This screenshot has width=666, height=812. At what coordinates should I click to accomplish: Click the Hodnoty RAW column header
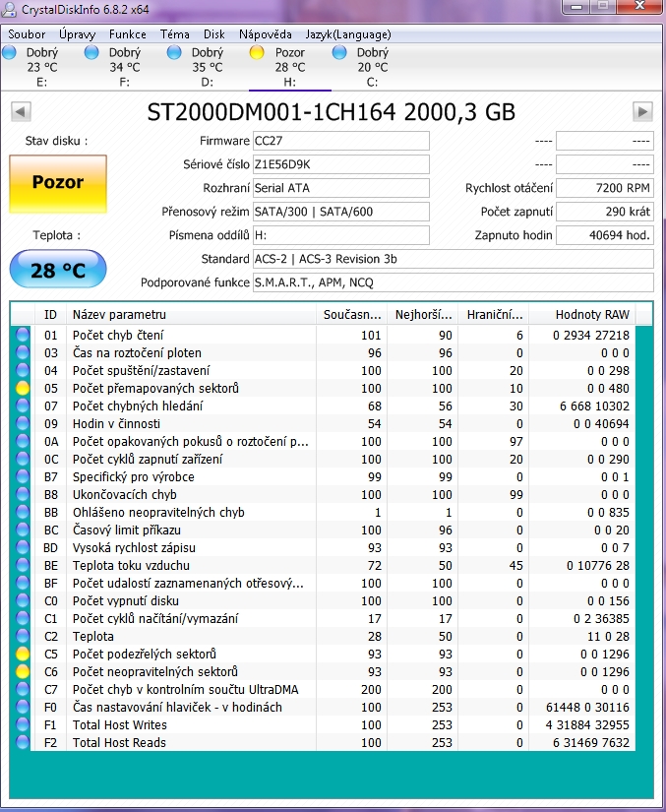click(x=582, y=314)
